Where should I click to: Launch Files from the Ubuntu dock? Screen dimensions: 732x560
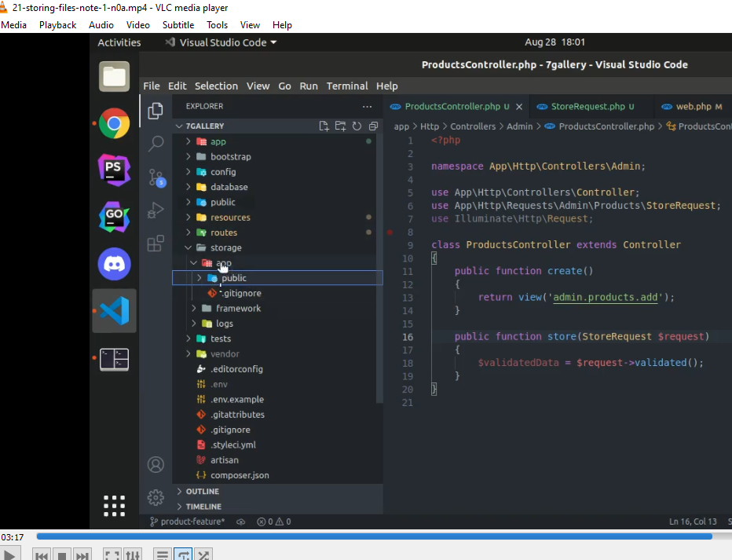coord(115,76)
